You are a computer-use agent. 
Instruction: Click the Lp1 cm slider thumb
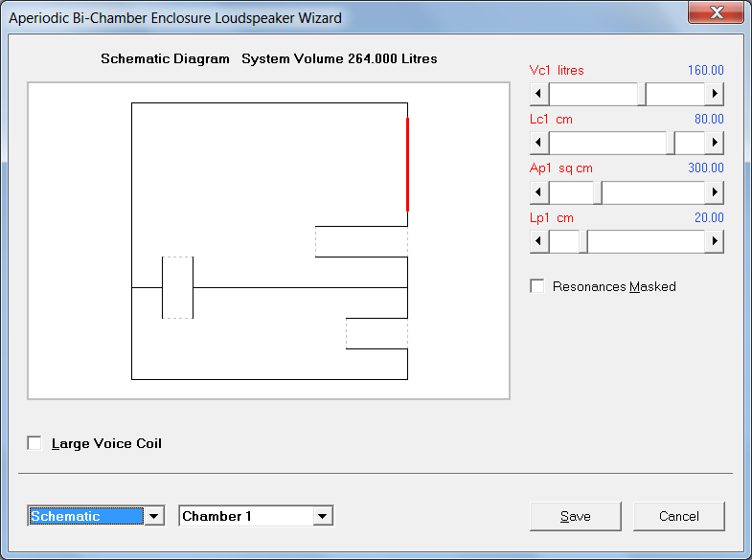583,241
